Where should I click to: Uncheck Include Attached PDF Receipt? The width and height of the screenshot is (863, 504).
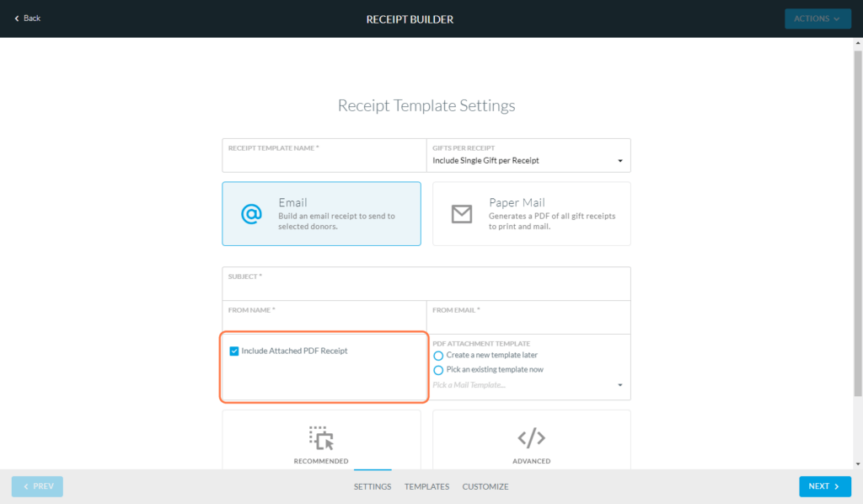pos(233,351)
